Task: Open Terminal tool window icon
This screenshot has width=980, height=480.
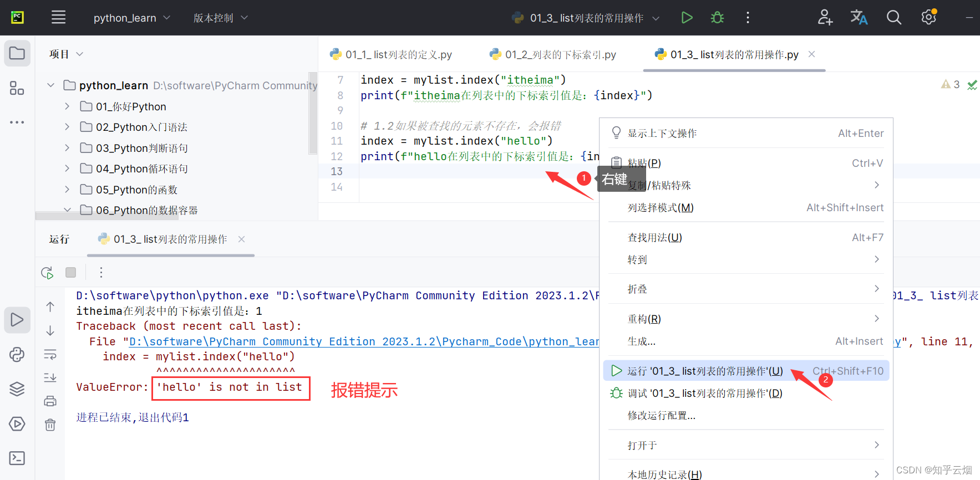Action: [17, 458]
